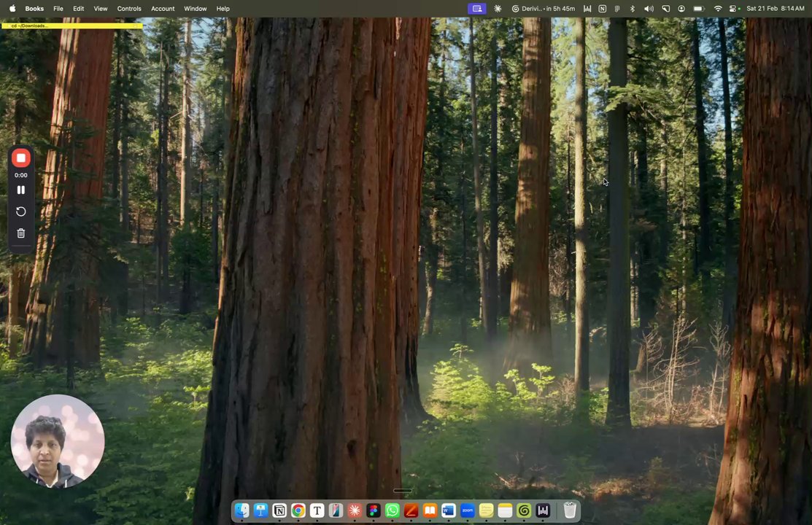The image size is (812, 525).
Task: Click the purple screen recording menu bar icon
Action: (x=477, y=8)
